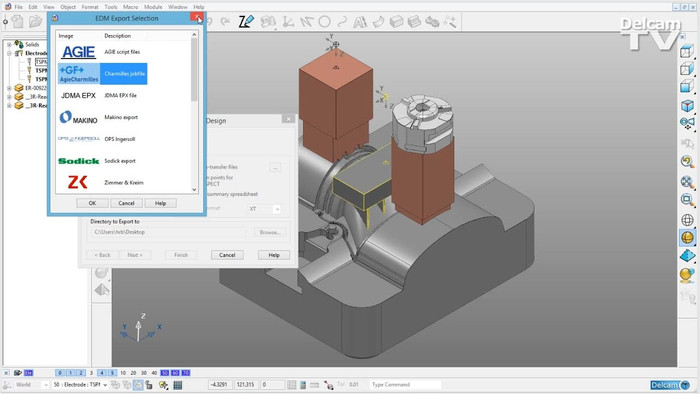Open the Edit menu
This screenshot has width=700, height=394.
coord(33,7)
